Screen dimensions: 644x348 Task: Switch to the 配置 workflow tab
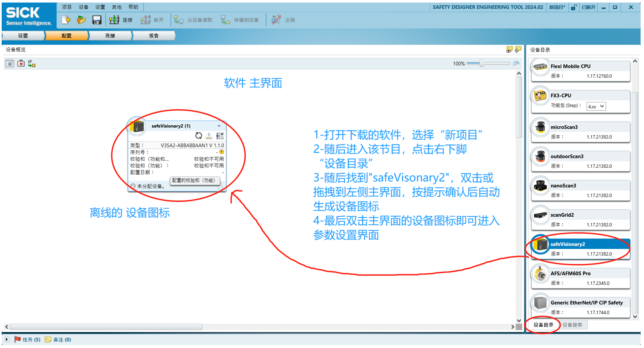pyautogui.click(x=67, y=36)
